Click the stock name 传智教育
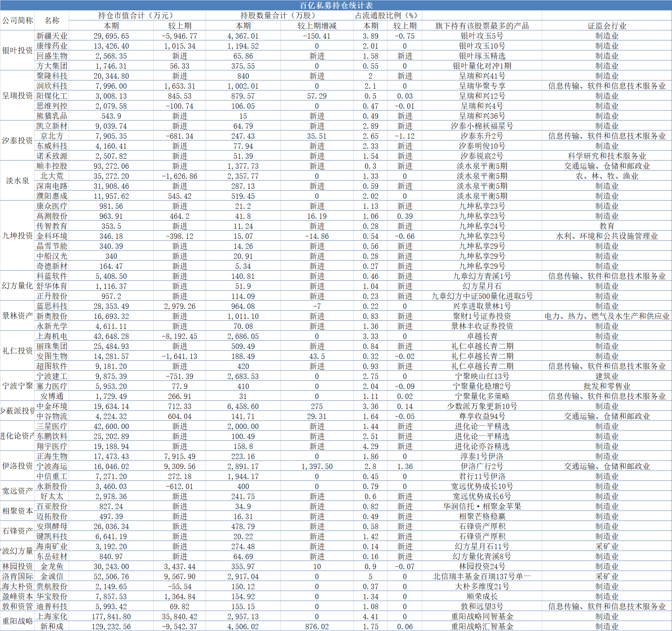Screen dimensions: 672x631 pyautogui.click(x=52, y=226)
